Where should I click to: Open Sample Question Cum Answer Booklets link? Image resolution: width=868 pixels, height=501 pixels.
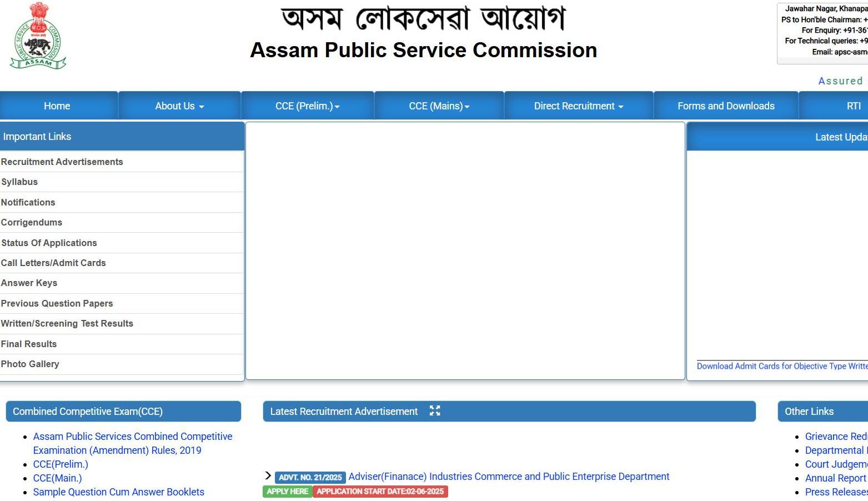(x=119, y=492)
